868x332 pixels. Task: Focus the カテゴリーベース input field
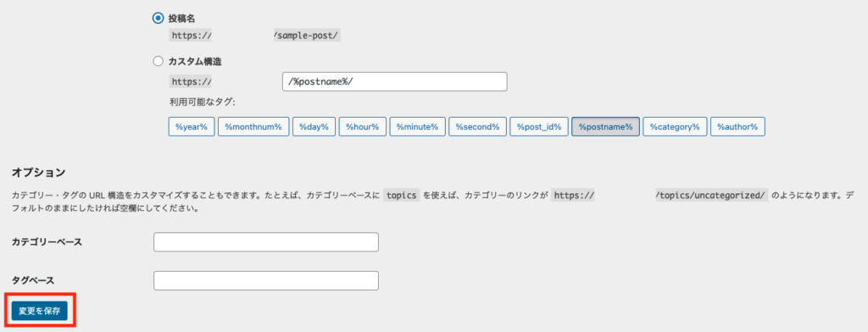[265, 242]
